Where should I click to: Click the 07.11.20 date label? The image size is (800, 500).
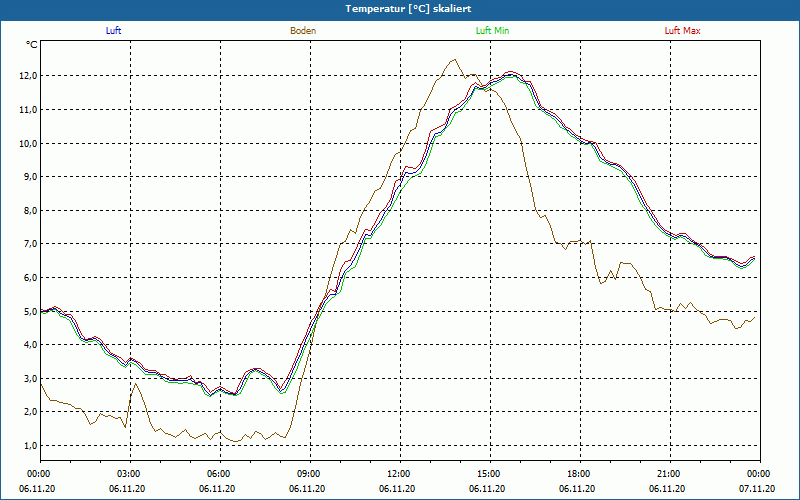[757, 489]
